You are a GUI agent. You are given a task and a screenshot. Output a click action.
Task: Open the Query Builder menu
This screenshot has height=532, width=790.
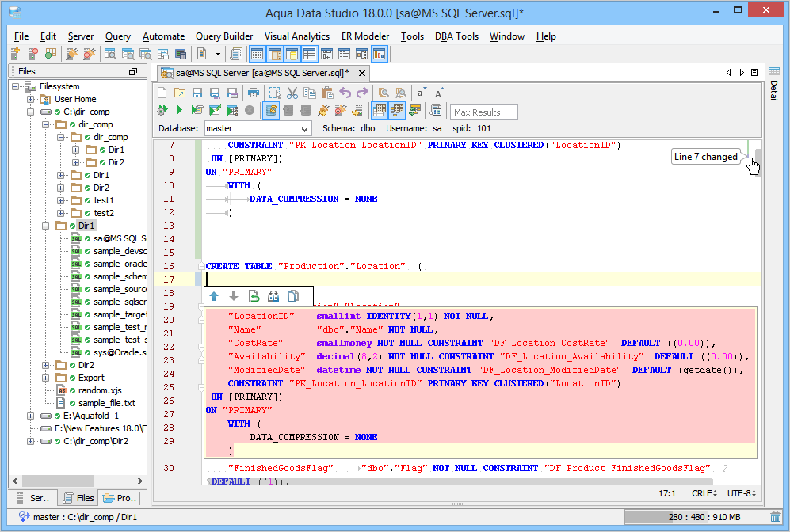click(224, 36)
